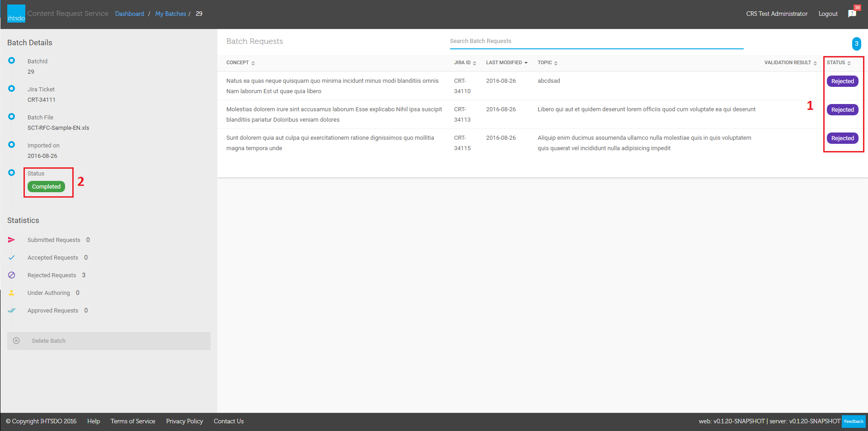Click the Submitted Requests arrow icon

point(12,240)
